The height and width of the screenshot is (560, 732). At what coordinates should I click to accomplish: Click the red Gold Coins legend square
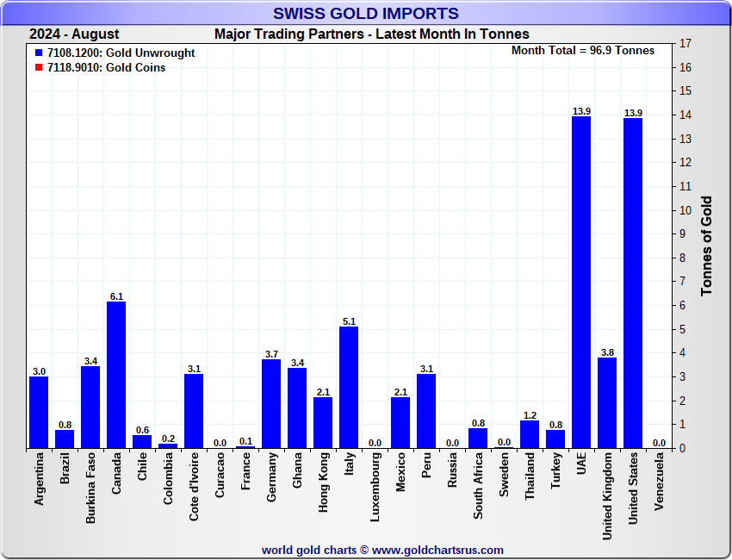39,68
